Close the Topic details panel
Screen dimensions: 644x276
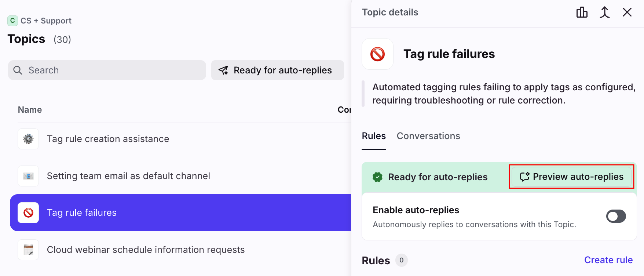coord(627,12)
